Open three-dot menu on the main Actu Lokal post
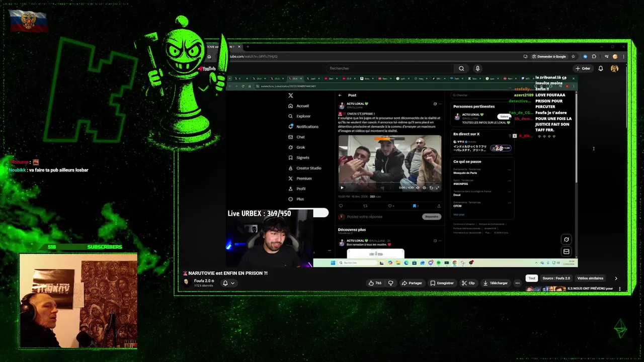Image resolution: width=644 pixels, height=362 pixels. [x=441, y=104]
